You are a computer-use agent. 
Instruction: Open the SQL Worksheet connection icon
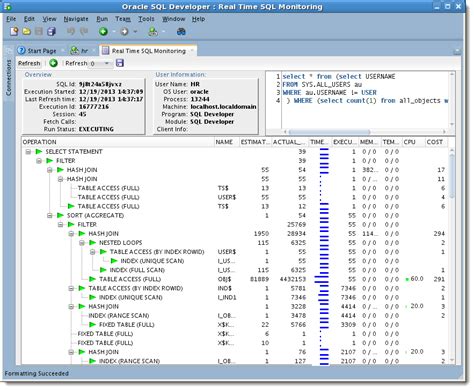pyautogui.click(x=153, y=32)
